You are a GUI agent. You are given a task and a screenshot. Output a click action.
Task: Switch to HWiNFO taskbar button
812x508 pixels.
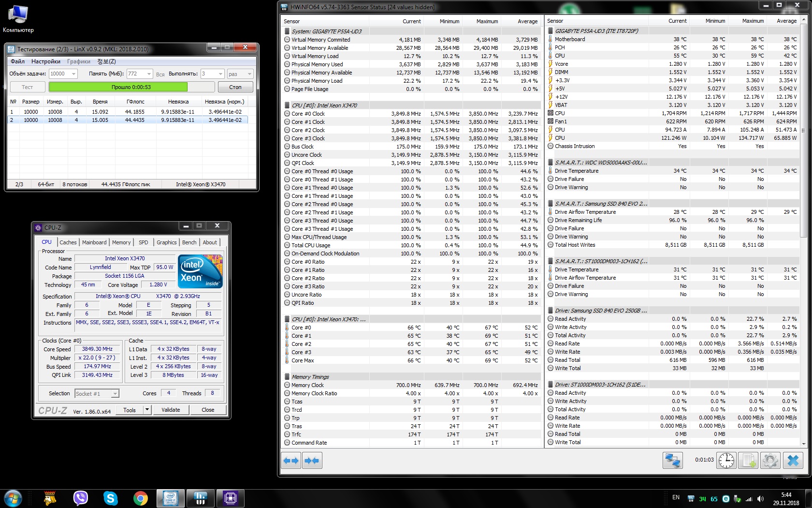pyautogui.click(x=201, y=498)
